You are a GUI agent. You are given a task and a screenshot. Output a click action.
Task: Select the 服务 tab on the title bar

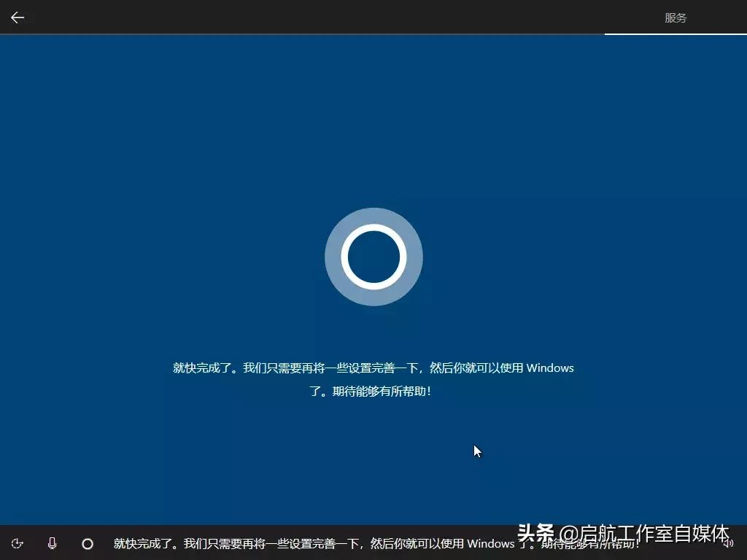tap(676, 17)
